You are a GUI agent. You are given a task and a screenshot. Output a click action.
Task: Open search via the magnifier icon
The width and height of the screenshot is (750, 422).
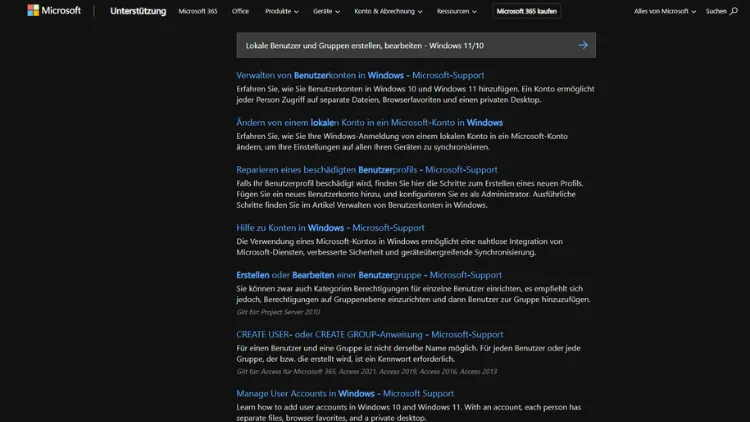point(734,11)
